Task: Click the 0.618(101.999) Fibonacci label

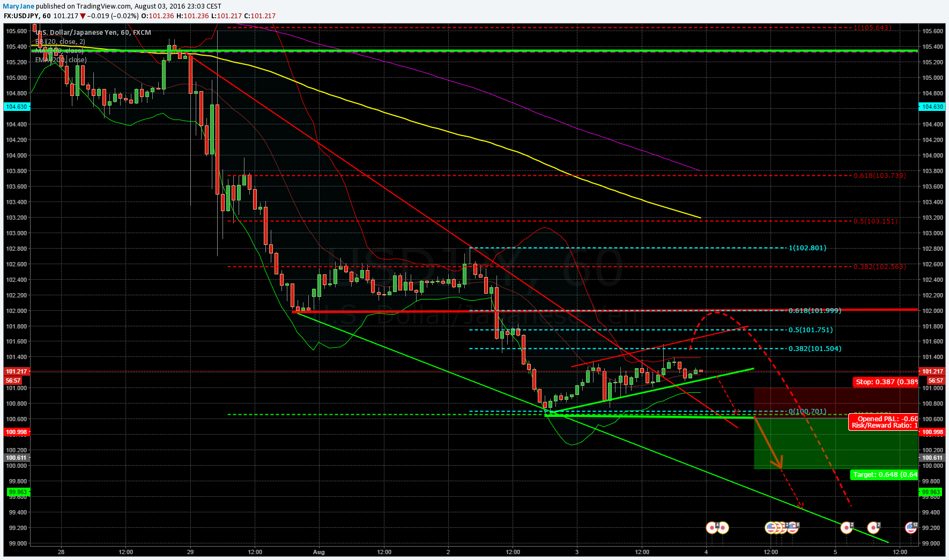Action: click(814, 311)
